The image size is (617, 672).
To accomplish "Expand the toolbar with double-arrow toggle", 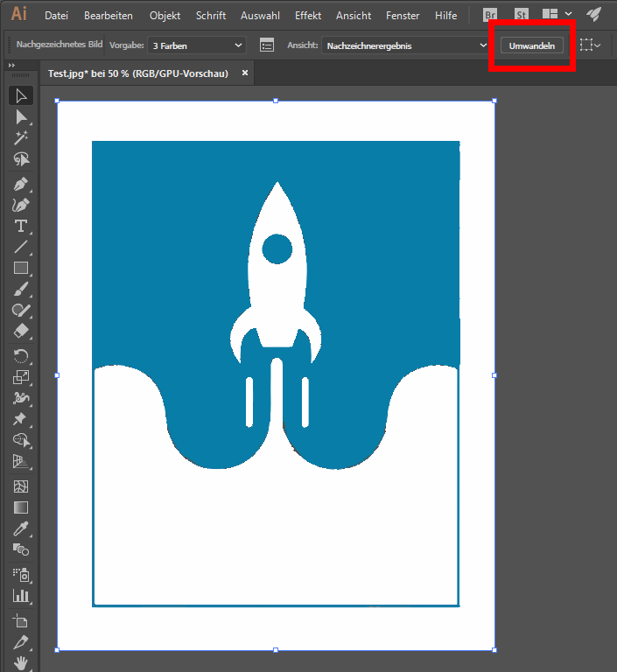I will coord(11,66).
